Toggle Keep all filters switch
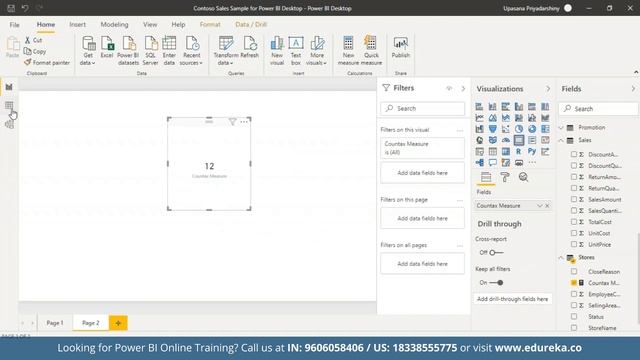Viewport: 640px width, 360px height. pyautogui.click(x=496, y=282)
